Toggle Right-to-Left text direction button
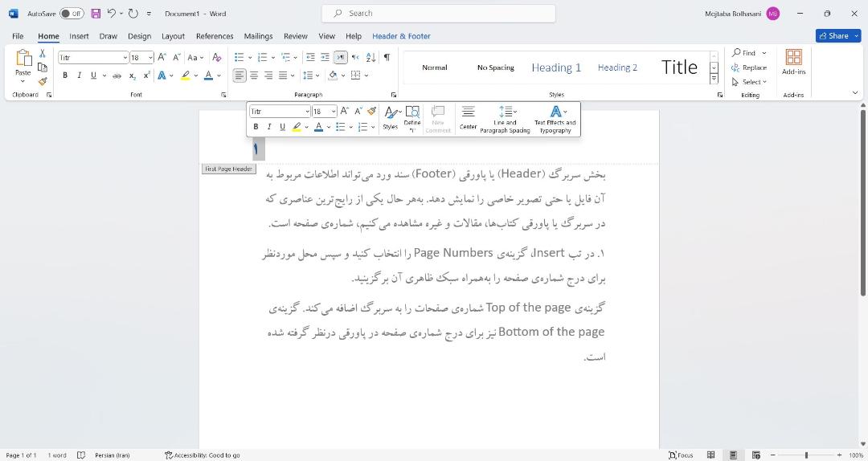This screenshot has width=868, height=461. pos(355,57)
